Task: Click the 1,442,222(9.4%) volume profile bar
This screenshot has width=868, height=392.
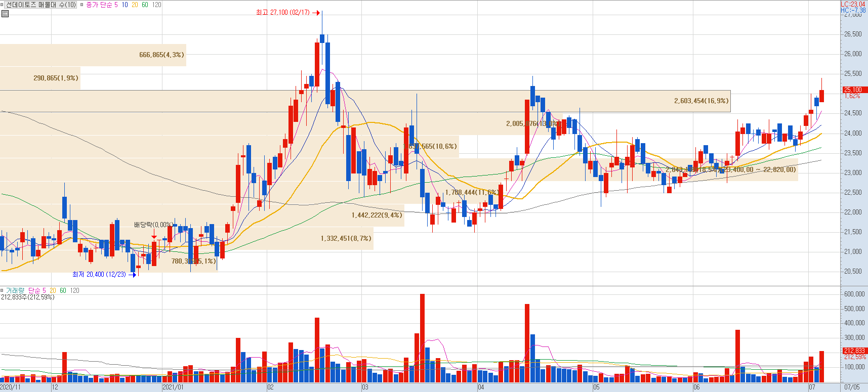Action: tap(202, 215)
